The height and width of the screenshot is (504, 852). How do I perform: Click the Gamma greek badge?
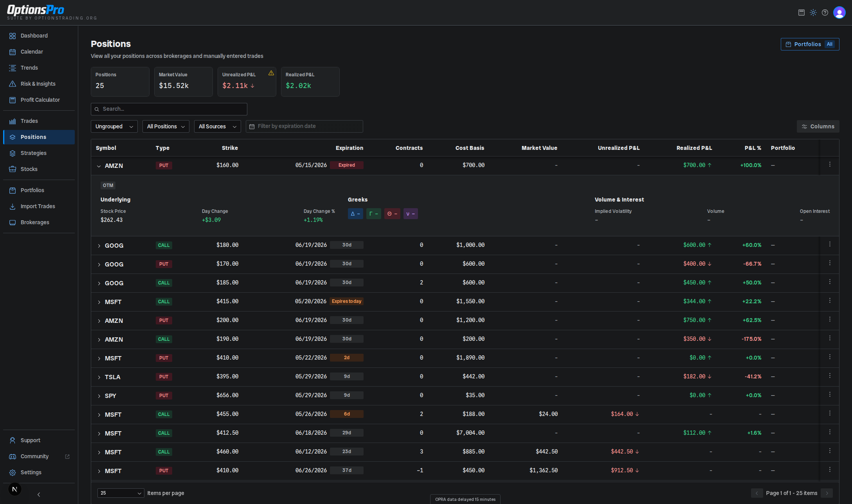(x=374, y=214)
